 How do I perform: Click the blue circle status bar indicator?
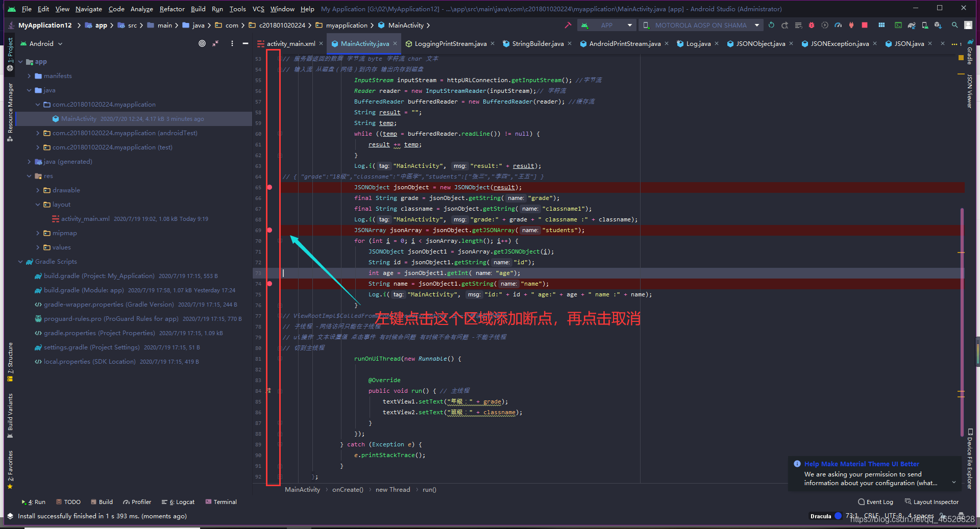pos(838,516)
